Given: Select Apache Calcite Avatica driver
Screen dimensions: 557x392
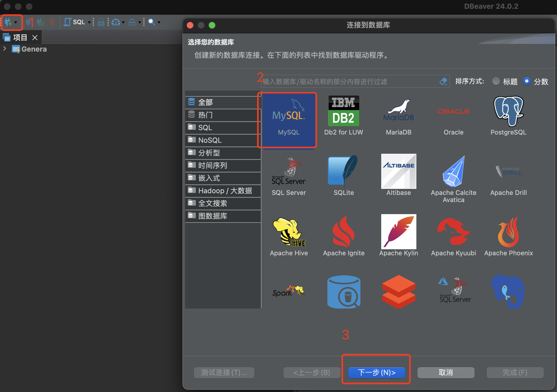Looking at the screenshot, I should tap(453, 179).
